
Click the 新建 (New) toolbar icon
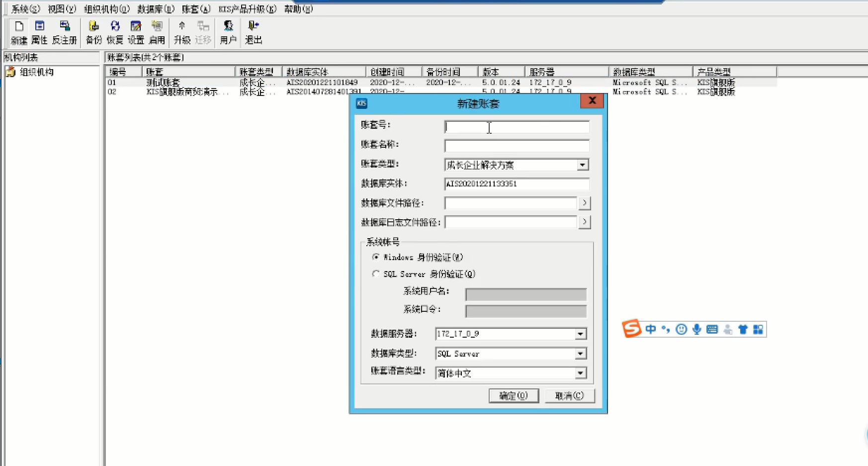point(19,32)
